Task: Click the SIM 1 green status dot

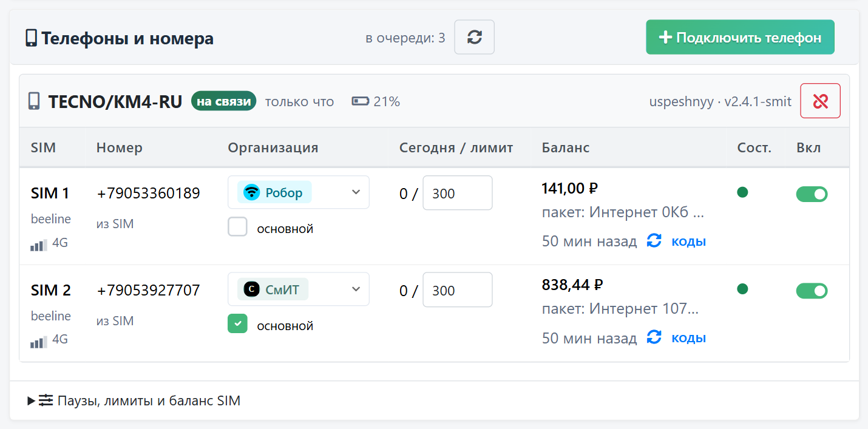Action: (x=742, y=192)
